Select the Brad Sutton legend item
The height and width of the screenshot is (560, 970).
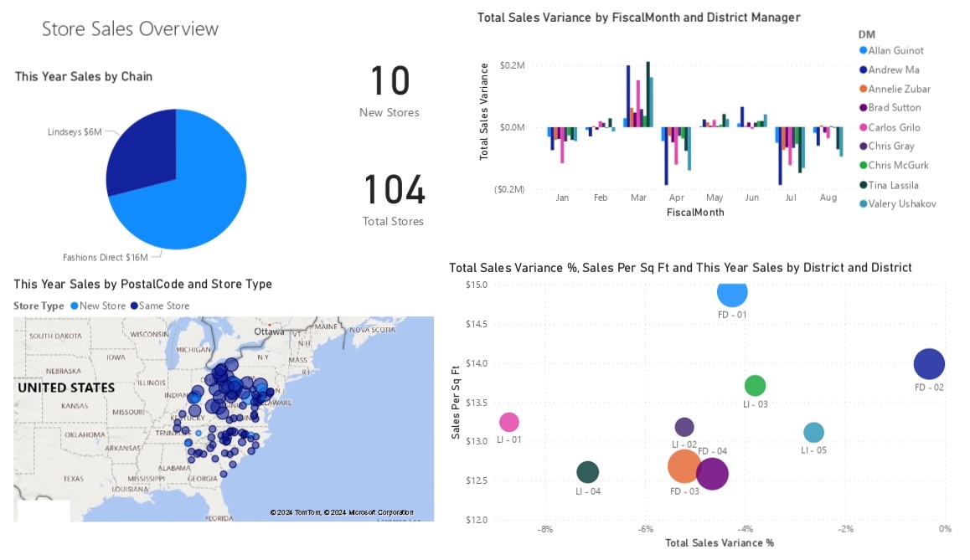pyautogui.click(x=894, y=108)
